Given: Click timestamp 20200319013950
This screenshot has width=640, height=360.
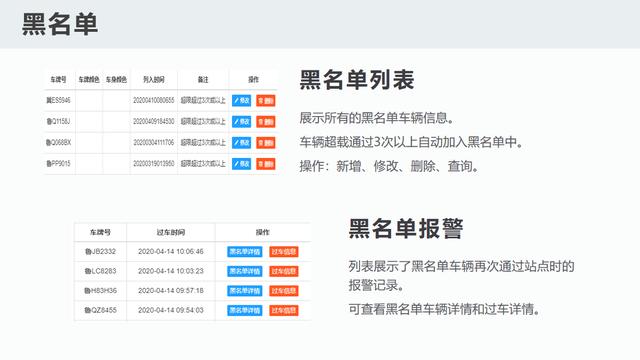Looking at the screenshot, I should coord(153,164).
